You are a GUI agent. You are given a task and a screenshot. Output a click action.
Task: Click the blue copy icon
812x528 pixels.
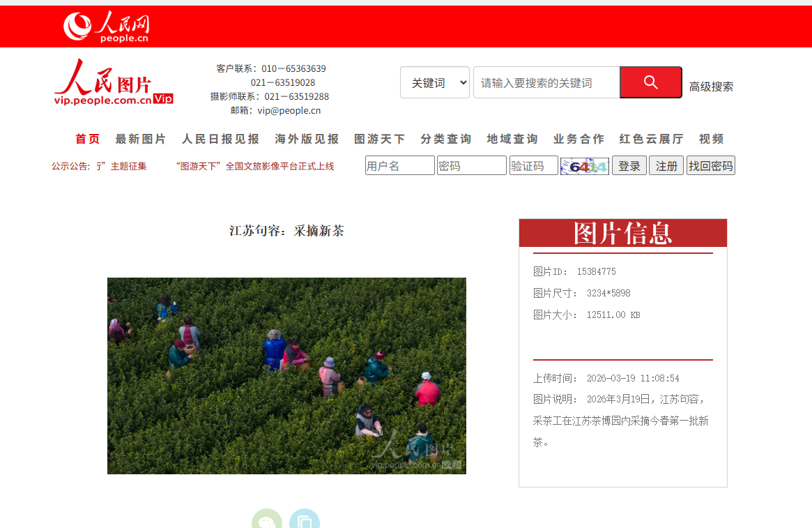coord(305,521)
